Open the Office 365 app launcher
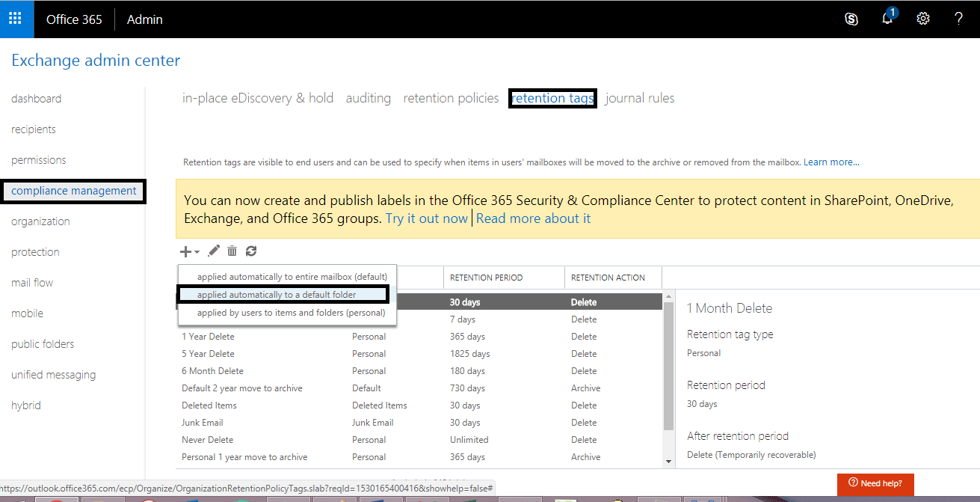Viewport: 980px width, 502px height. 16,19
